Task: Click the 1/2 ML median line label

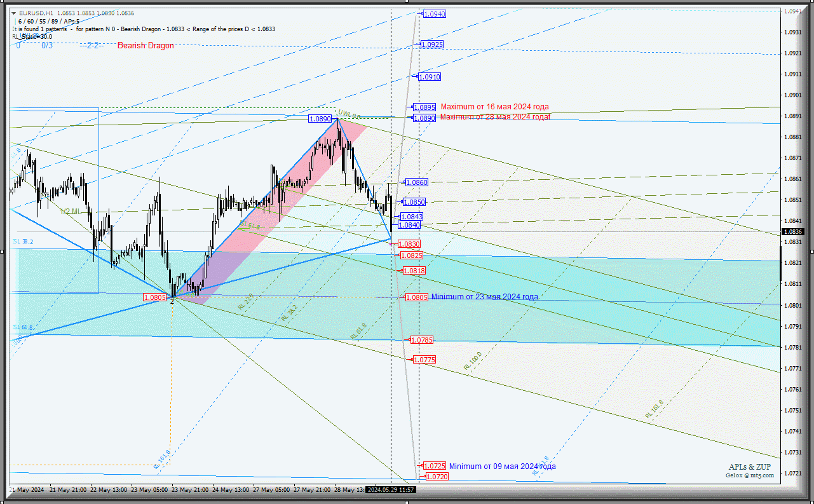Action: (71, 212)
